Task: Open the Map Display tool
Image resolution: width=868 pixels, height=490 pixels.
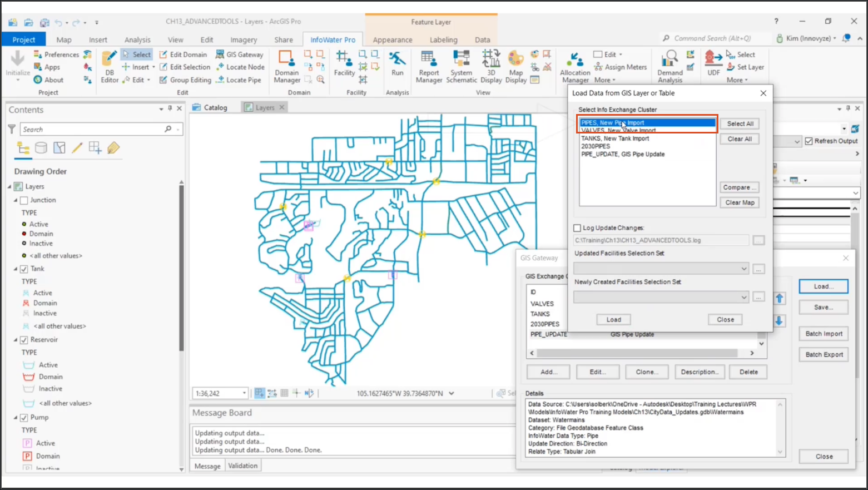Action: [x=515, y=67]
